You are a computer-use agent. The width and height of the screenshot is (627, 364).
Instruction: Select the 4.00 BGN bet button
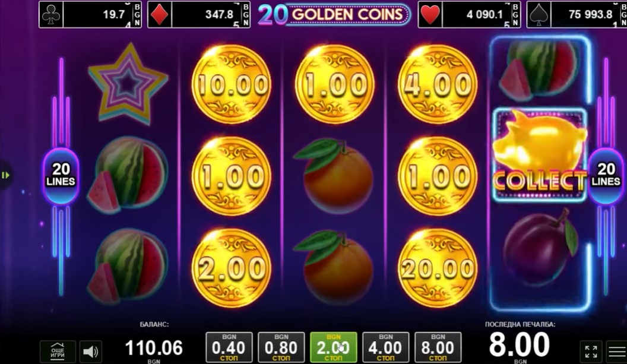[x=385, y=347]
